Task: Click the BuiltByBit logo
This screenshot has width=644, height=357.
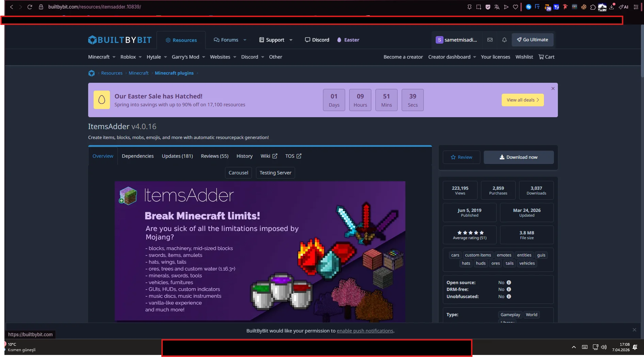Action: coord(120,40)
